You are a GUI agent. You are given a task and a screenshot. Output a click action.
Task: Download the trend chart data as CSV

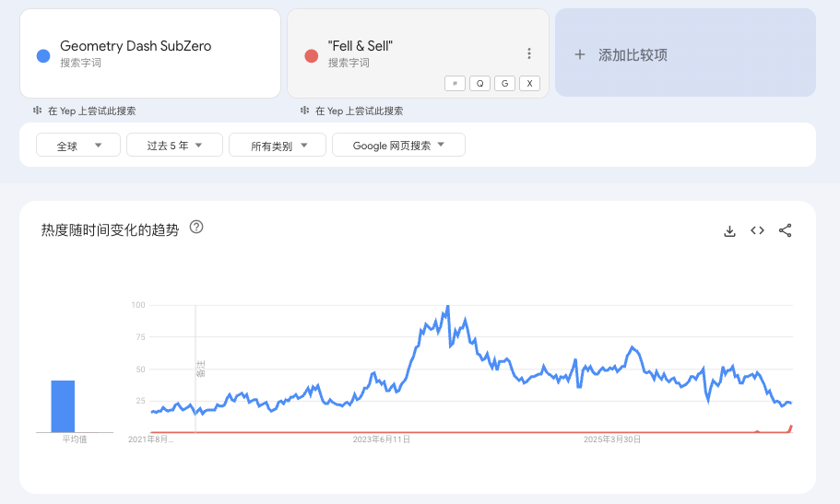729,231
